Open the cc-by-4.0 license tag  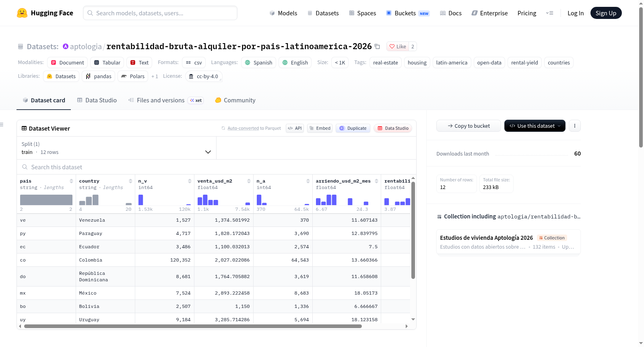[x=204, y=76]
